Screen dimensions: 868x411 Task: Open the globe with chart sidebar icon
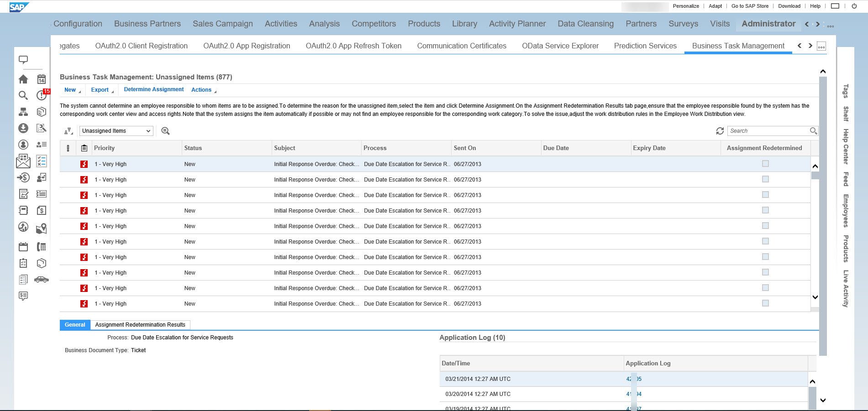pos(23,227)
